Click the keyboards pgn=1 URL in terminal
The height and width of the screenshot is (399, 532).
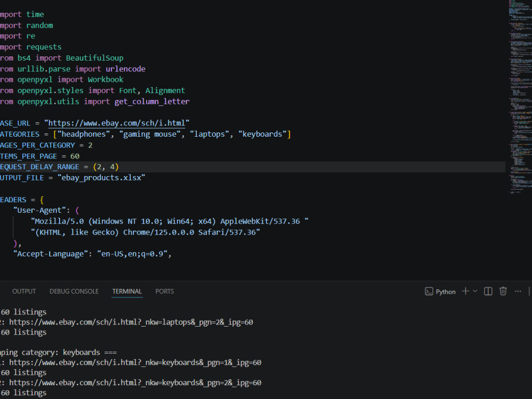pyautogui.click(x=135, y=363)
